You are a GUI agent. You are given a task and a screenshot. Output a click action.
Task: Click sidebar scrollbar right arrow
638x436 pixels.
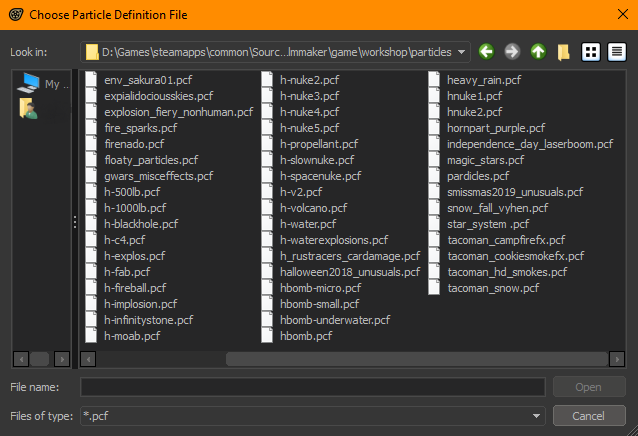[62, 359]
